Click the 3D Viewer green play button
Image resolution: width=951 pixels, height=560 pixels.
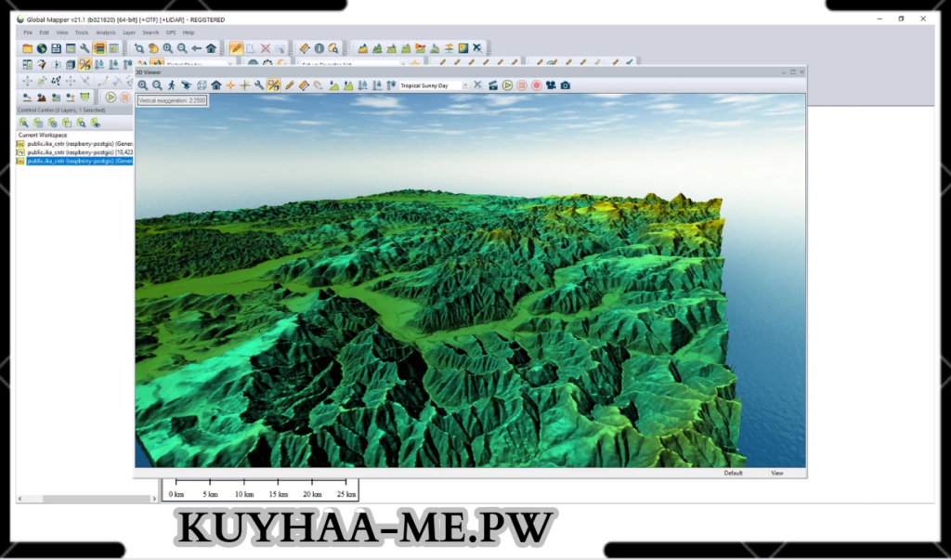[x=508, y=85]
